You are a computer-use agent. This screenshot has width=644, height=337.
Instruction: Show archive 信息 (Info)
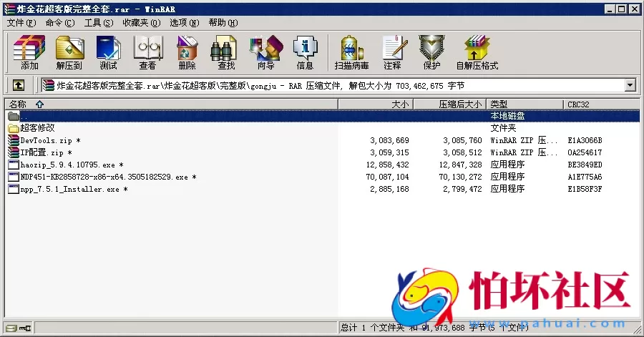[x=305, y=52]
